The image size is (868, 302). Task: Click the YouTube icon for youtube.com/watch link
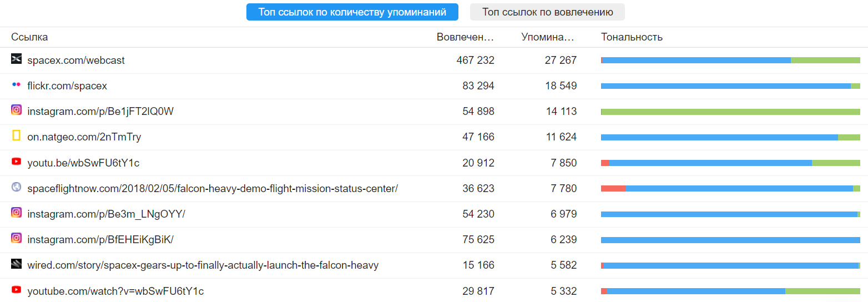(x=16, y=290)
